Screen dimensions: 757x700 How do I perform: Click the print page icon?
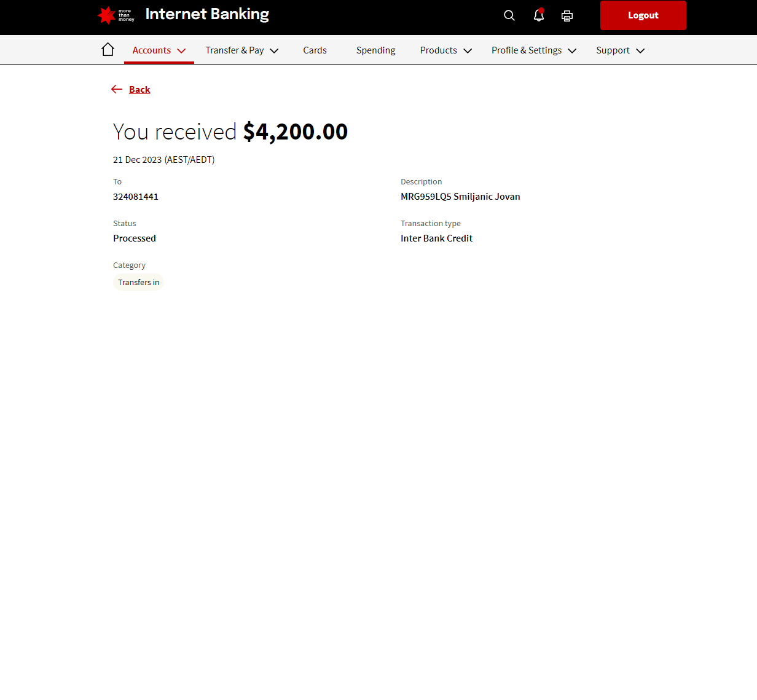click(x=567, y=16)
